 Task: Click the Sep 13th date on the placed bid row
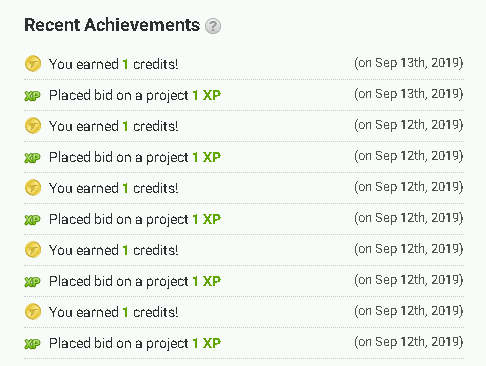click(409, 94)
